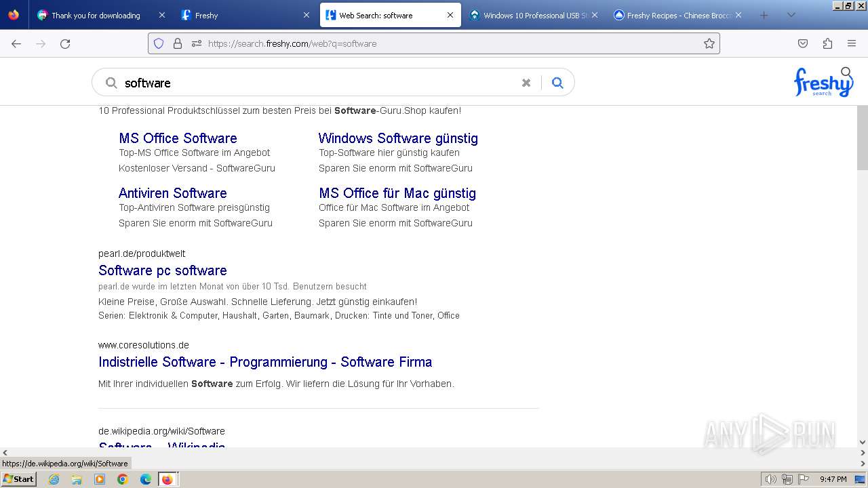Screen dimensions: 868x488
Task: Close the Freshy tab
Action: [307, 15]
